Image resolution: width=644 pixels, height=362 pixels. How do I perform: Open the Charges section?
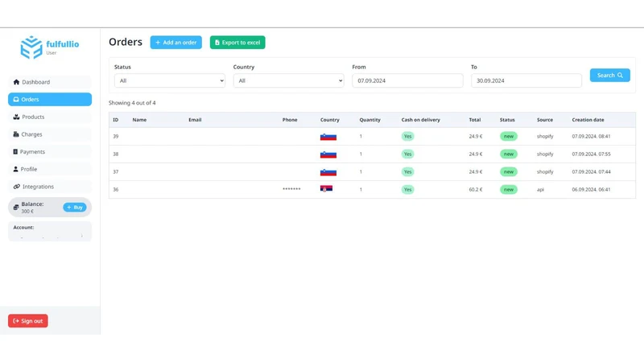(50, 134)
